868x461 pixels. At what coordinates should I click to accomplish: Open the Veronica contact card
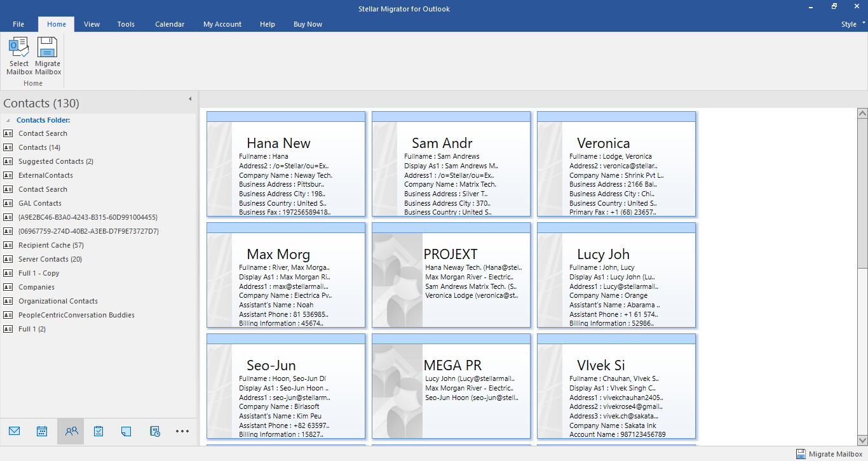pyautogui.click(x=616, y=164)
